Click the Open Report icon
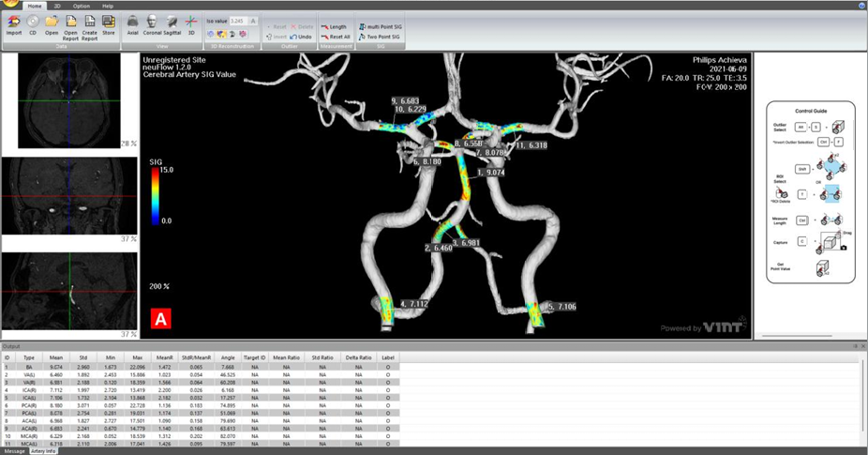This screenshot has width=868, height=455. click(x=71, y=28)
